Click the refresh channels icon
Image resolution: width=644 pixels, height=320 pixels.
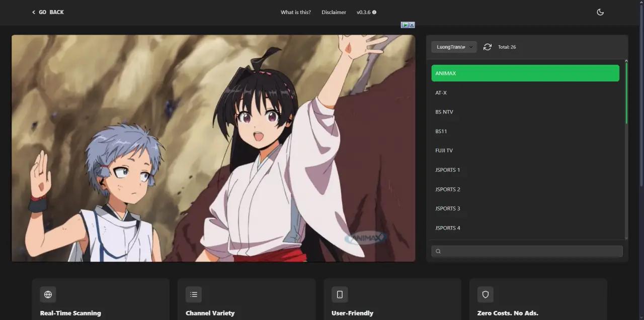pyautogui.click(x=487, y=47)
